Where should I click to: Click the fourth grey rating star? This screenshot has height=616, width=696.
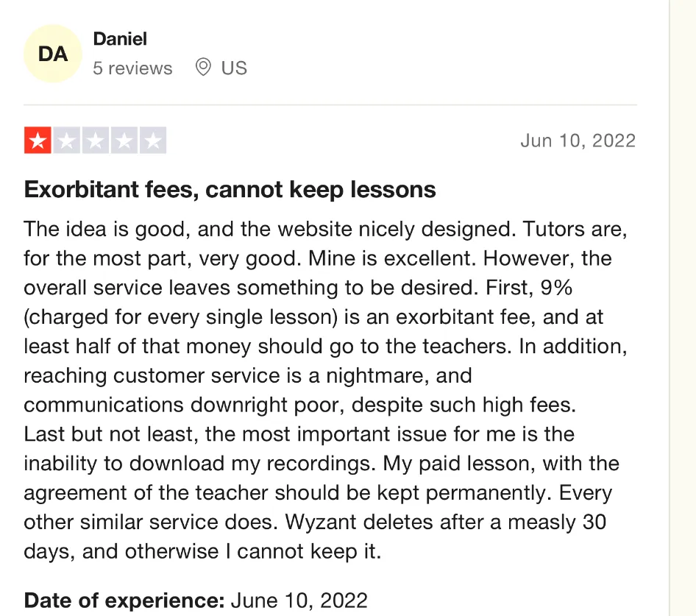[x=124, y=140]
